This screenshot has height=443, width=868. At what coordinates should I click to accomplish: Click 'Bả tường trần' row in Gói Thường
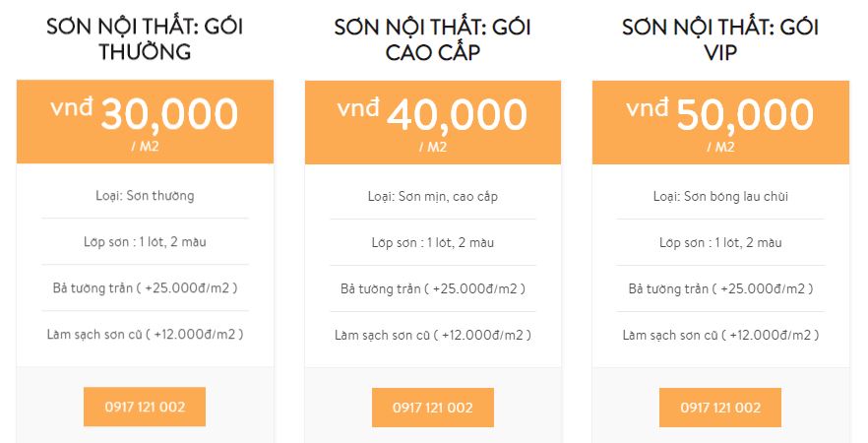[145, 288]
